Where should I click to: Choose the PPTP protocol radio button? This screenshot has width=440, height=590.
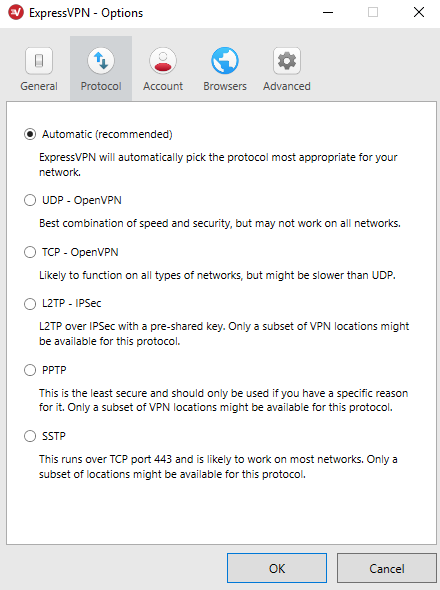(30, 370)
